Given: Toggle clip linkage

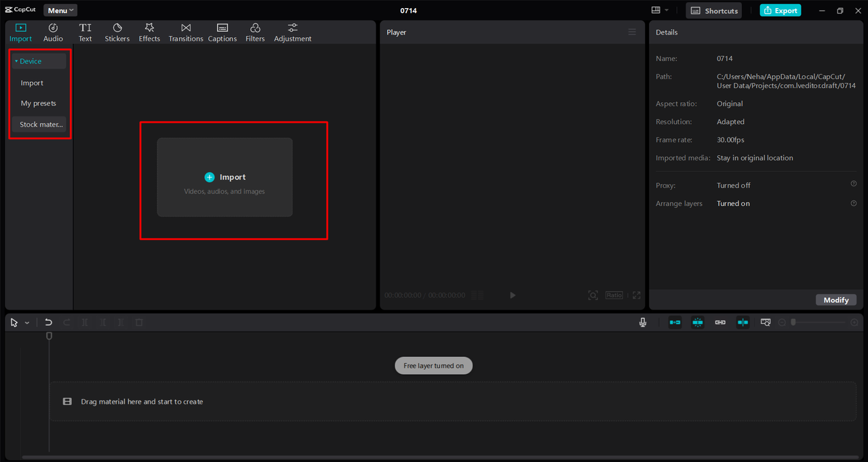Looking at the screenshot, I should (720, 322).
